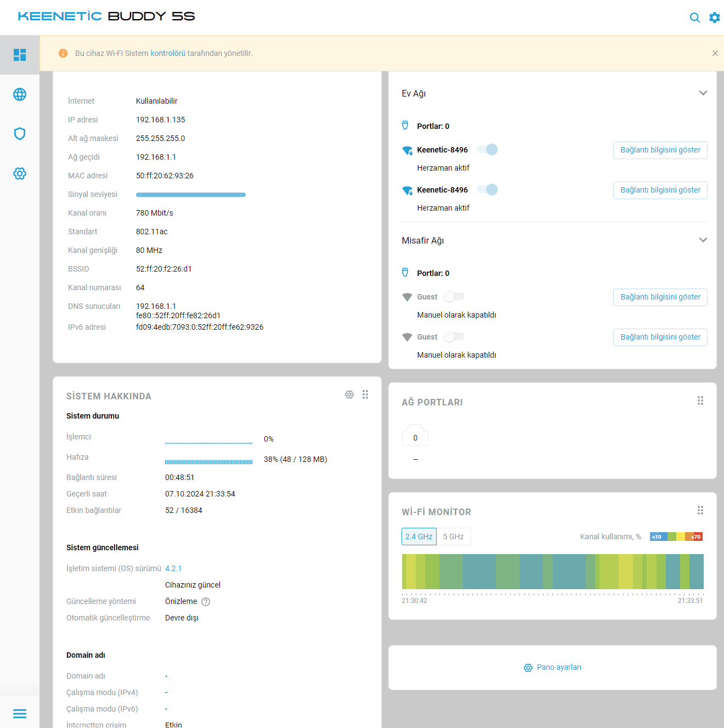Expand the hamburger menu at bottom-left
Screen dimensions: 724x728
(20, 713)
